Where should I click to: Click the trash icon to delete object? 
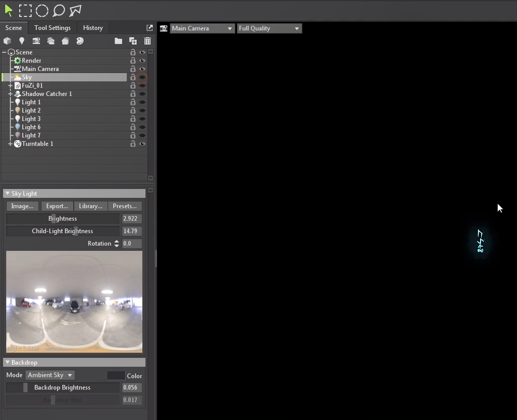(x=147, y=41)
